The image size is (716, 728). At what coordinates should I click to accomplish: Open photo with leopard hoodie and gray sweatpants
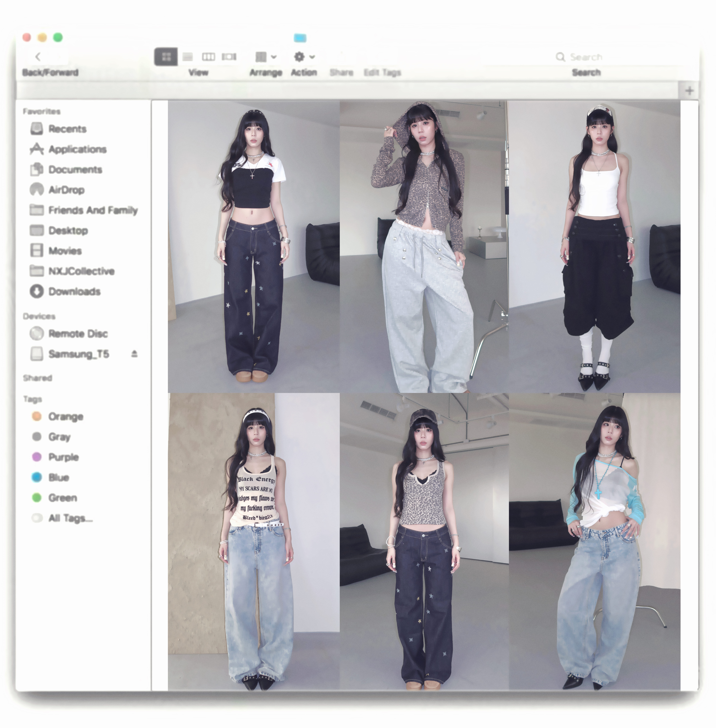pyautogui.click(x=424, y=247)
